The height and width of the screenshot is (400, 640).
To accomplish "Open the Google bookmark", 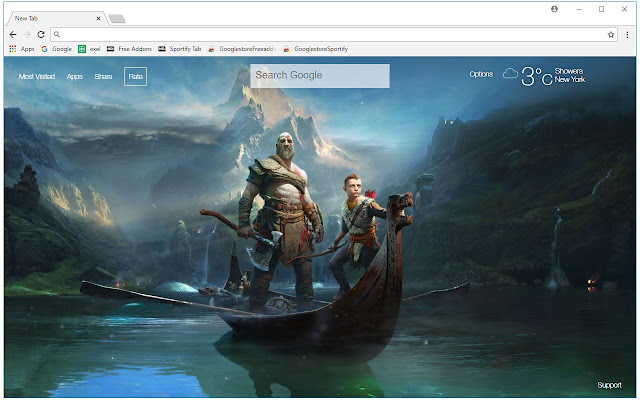I will coord(57,49).
